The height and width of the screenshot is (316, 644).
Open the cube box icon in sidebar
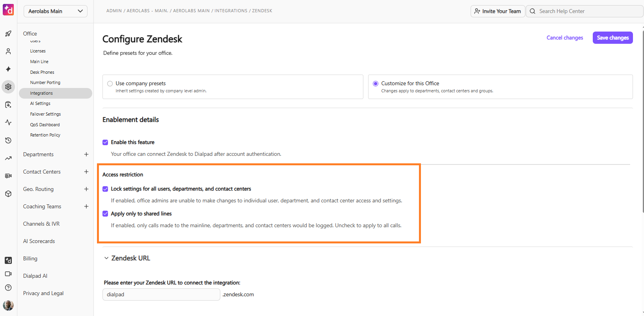8,194
